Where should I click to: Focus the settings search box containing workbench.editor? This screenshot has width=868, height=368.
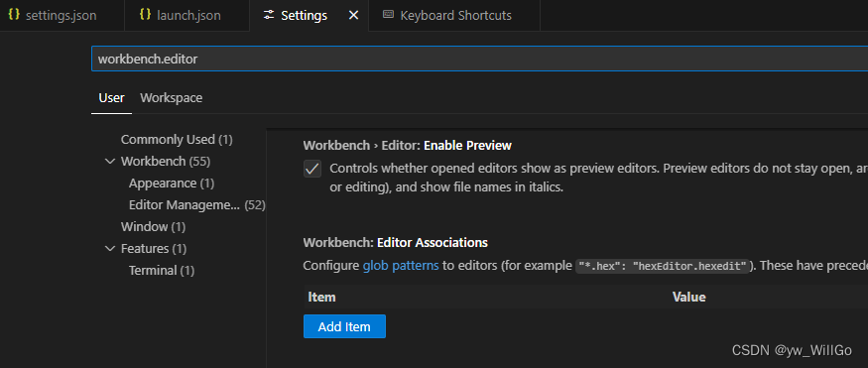[479, 60]
